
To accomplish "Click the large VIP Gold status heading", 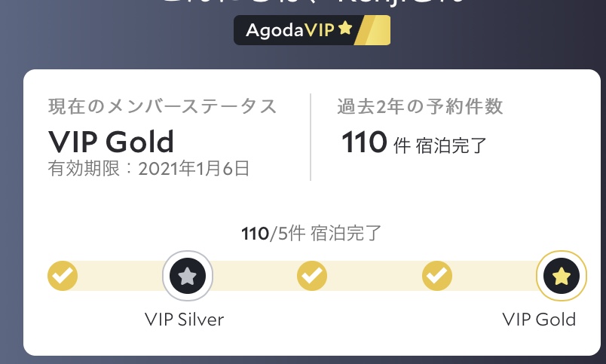I will click(x=111, y=141).
